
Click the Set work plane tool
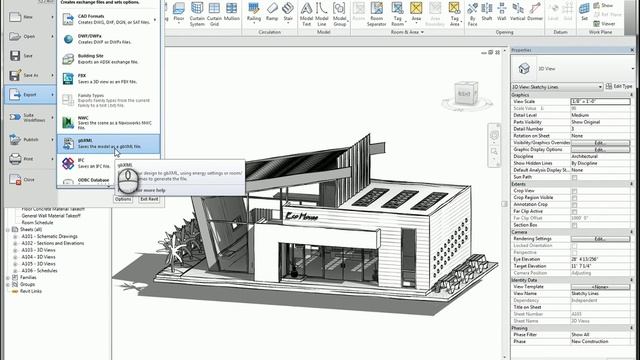point(584,12)
